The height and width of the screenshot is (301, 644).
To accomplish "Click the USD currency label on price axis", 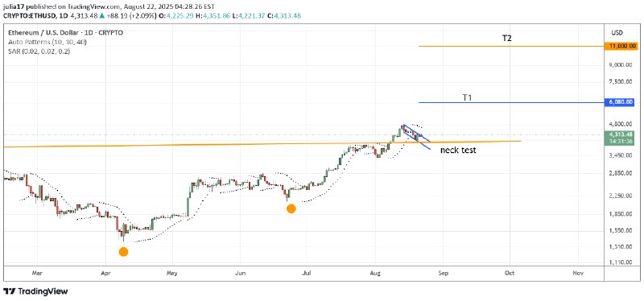I will 617,32.
